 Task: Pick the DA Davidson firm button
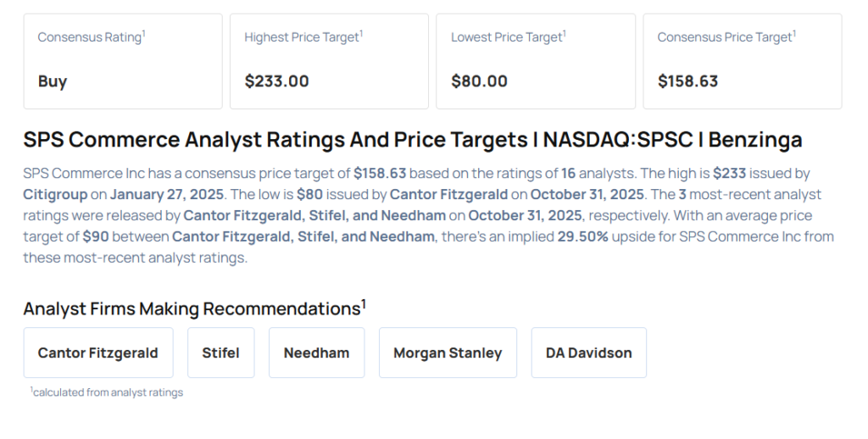(588, 353)
